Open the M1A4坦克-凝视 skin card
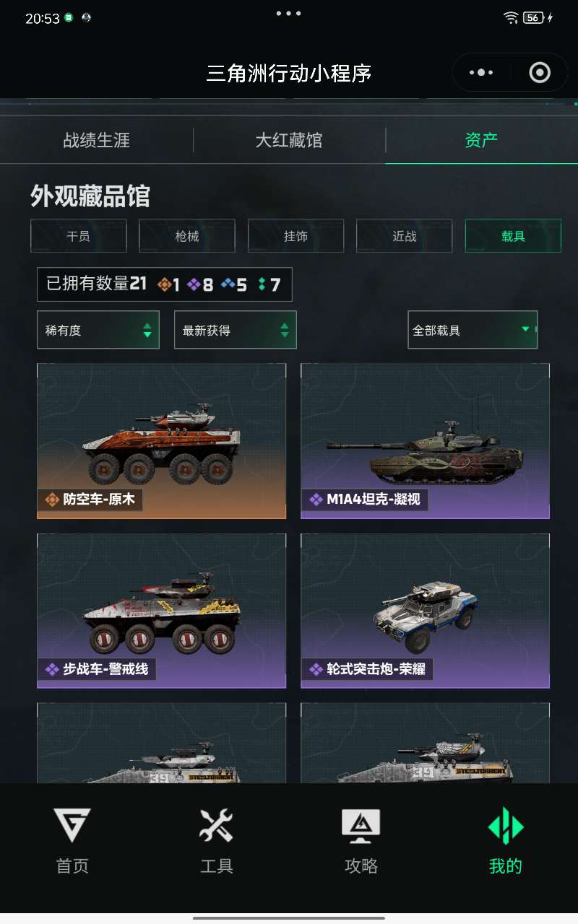The width and height of the screenshot is (578, 924). [426, 441]
